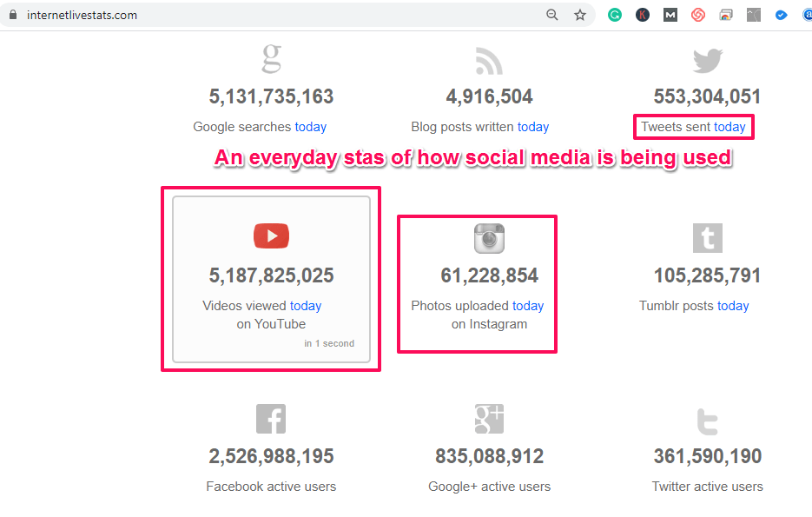Click the zoom magnifier icon in address bar
The image size is (812, 517).
[x=552, y=15]
